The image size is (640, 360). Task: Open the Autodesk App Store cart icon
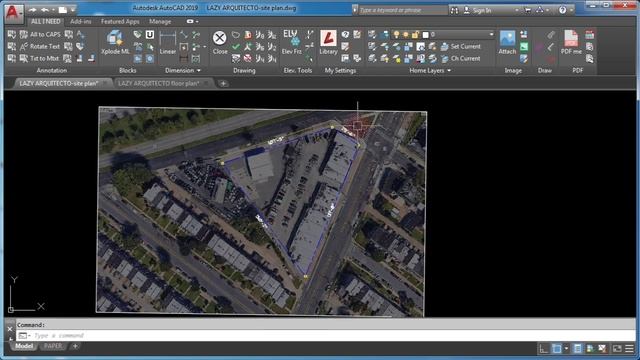(527, 10)
